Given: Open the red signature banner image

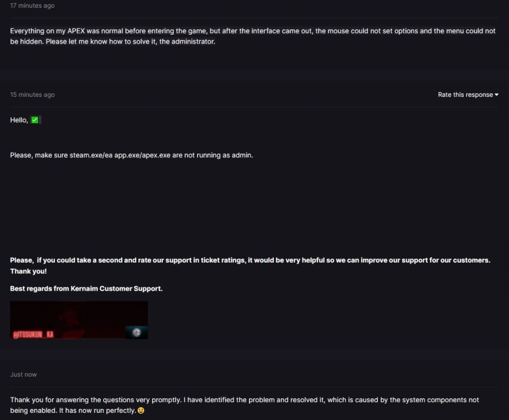Looking at the screenshot, I should pos(79,320).
